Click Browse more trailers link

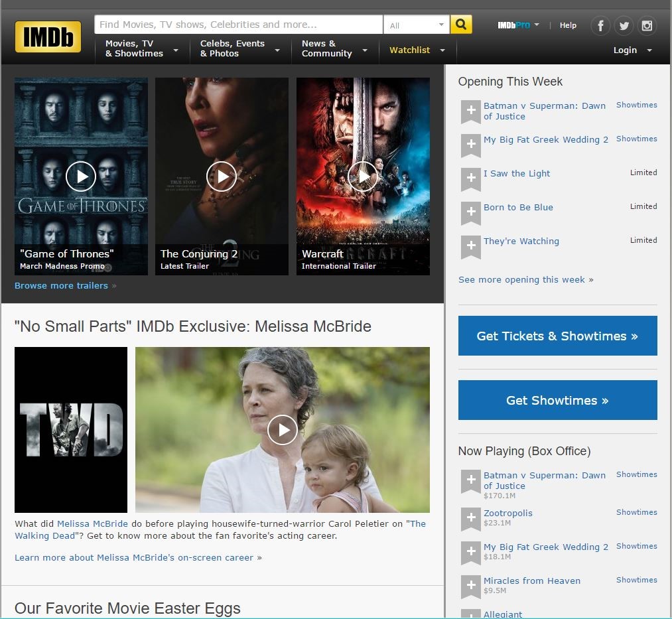[61, 285]
